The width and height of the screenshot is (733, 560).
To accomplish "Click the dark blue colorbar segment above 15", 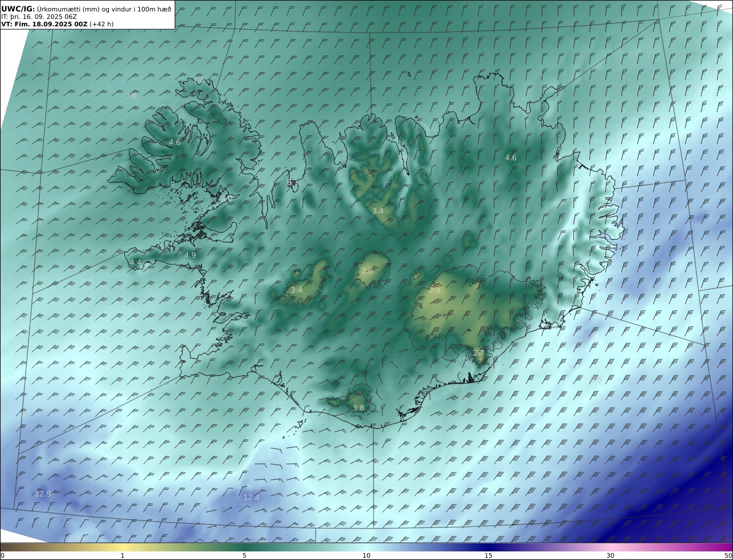I will click(488, 547).
